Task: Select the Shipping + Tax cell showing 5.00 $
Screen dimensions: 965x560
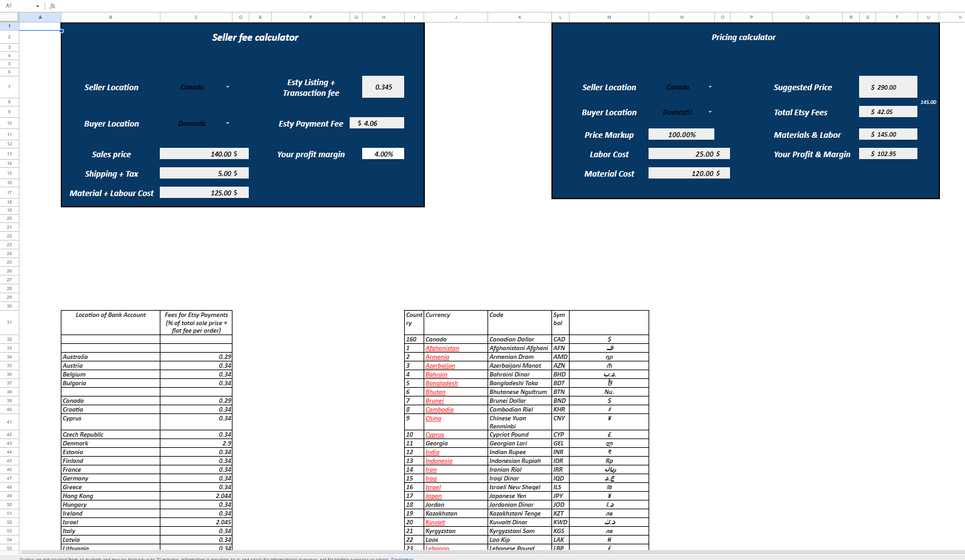Action: pos(204,173)
